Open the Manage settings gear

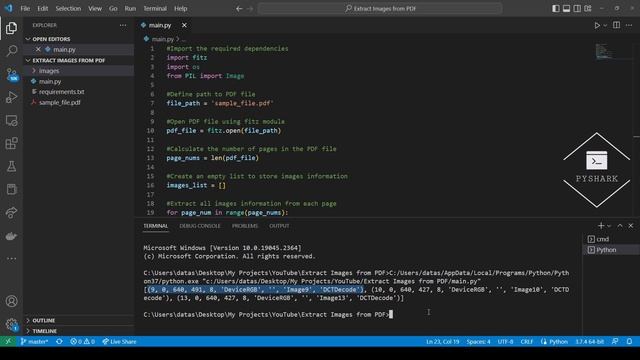(11, 324)
